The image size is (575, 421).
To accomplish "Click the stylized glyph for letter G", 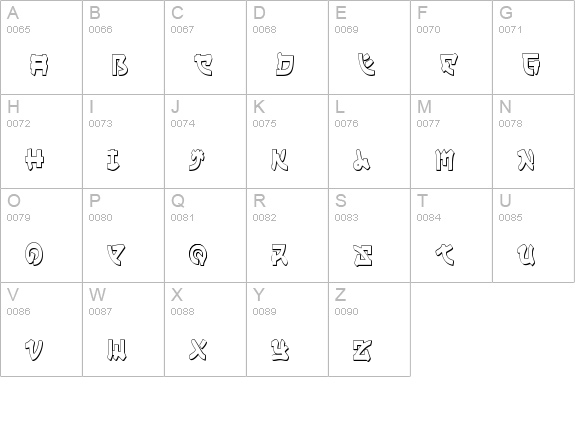I will (531, 64).
